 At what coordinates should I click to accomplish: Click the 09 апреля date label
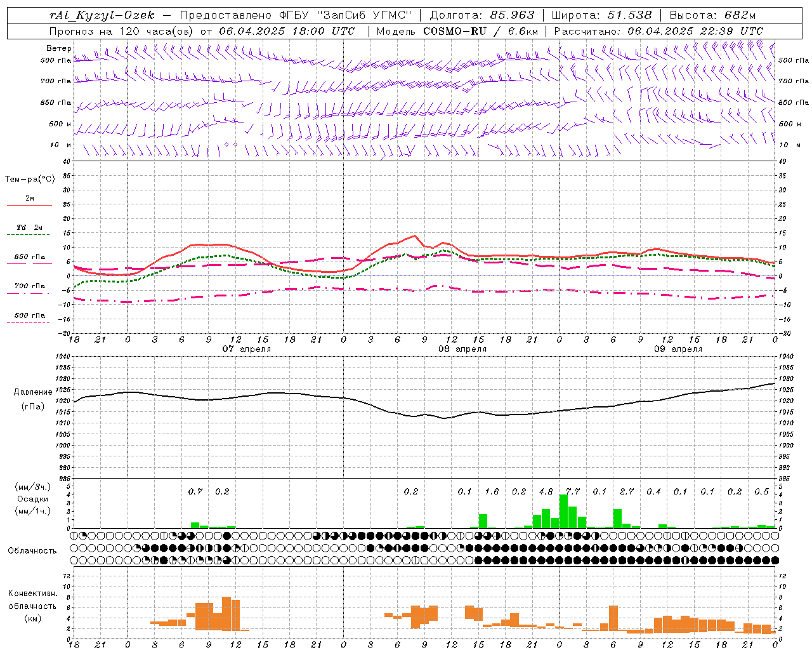click(x=678, y=349)
